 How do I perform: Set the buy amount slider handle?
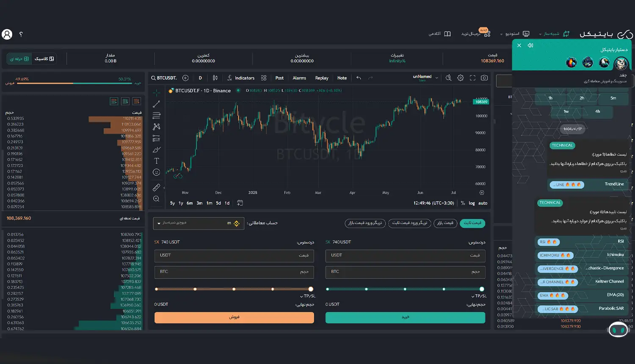coord(482,289)
